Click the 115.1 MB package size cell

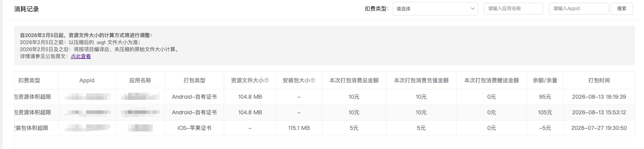[x=299, y=128]
